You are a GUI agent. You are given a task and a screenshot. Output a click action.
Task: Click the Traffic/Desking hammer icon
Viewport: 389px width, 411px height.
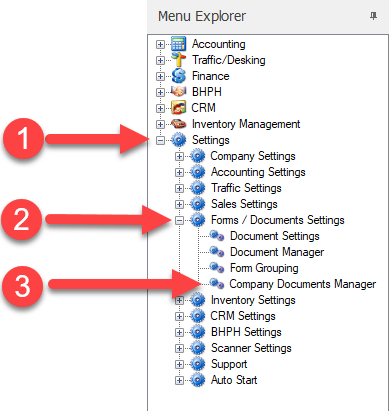click(x=179, y=60)
